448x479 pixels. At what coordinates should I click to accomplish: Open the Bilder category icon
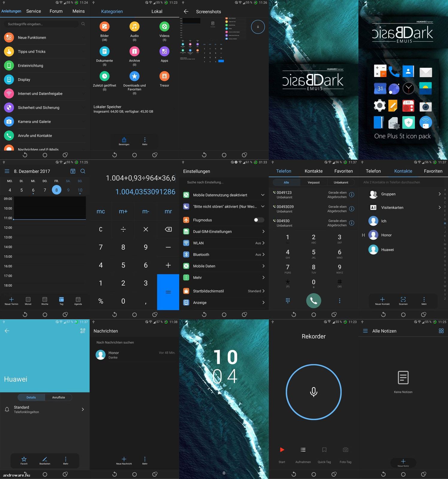(104, 27)
